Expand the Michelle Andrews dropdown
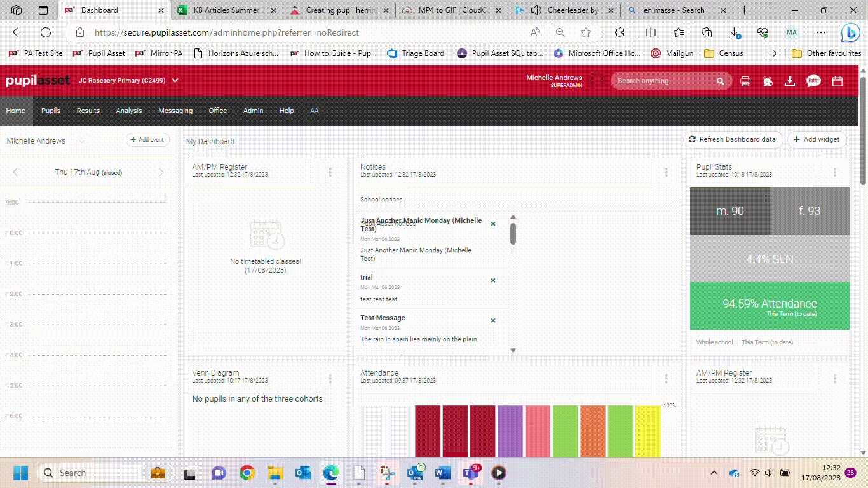 pos(81,140)
